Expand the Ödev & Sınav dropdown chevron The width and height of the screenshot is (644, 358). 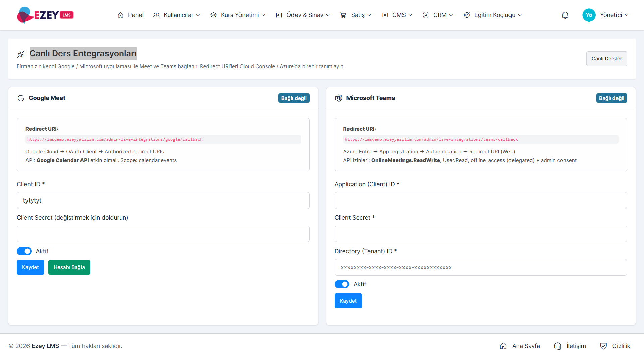[x=328, y=15]
